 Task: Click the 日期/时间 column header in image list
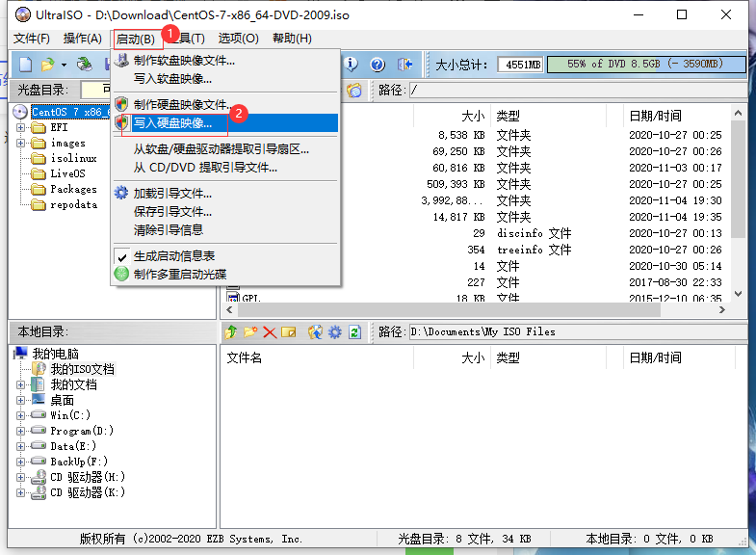(x=655, y=116)
